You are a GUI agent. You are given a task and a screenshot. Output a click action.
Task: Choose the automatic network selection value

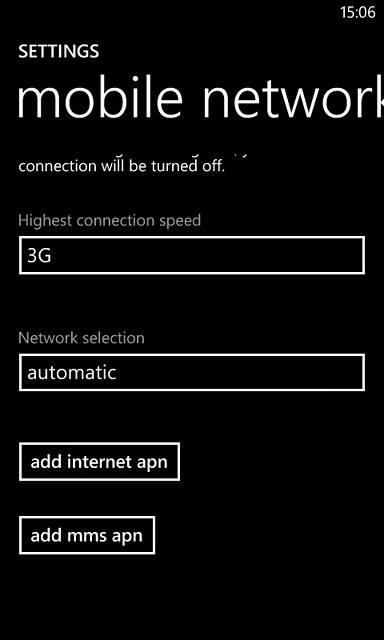[72, 373]
